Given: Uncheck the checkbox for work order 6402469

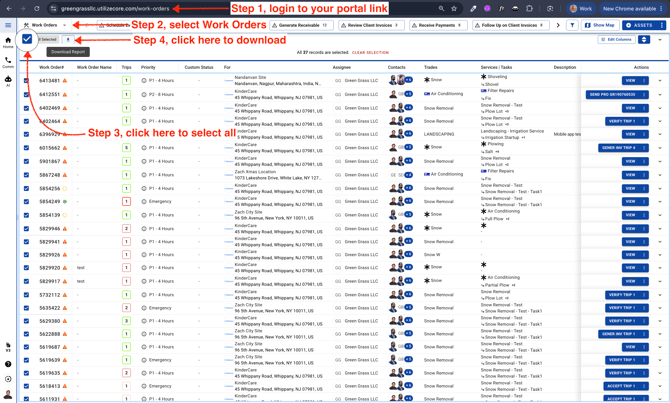Looking at the screenshot, I should [x=26, y=108].
